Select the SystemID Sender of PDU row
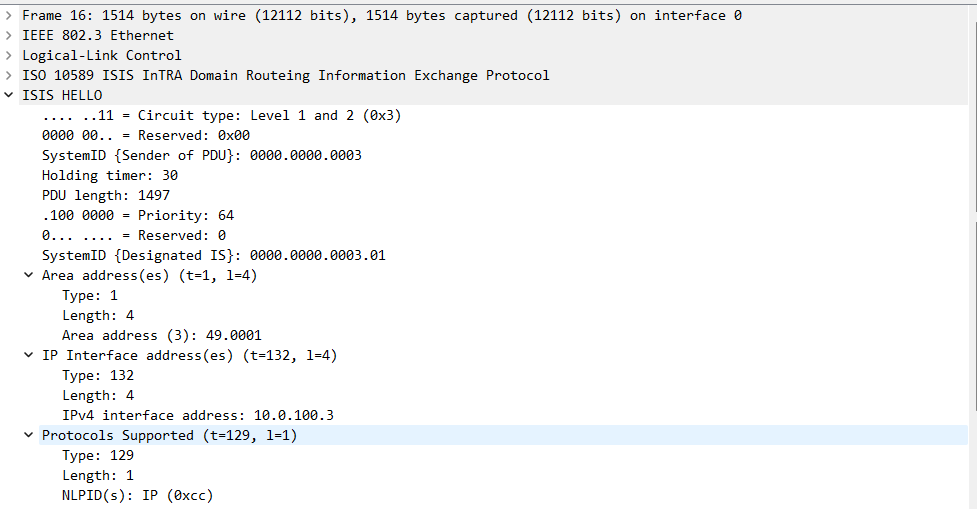 [201, 155]
